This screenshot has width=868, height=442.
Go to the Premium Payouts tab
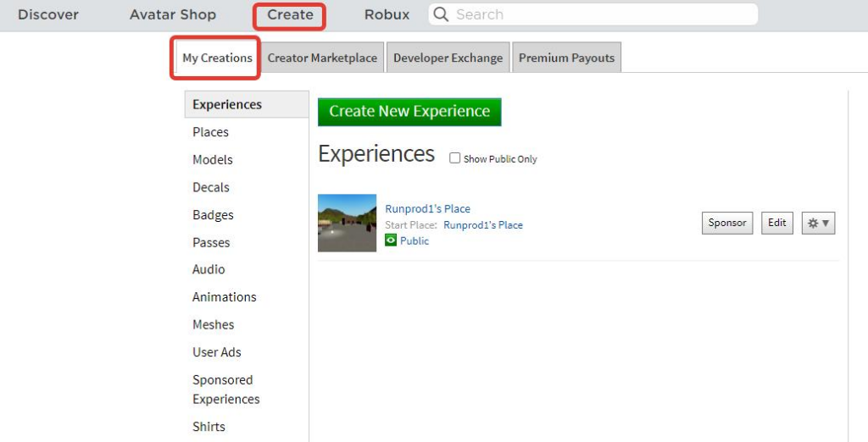point(566,58)
